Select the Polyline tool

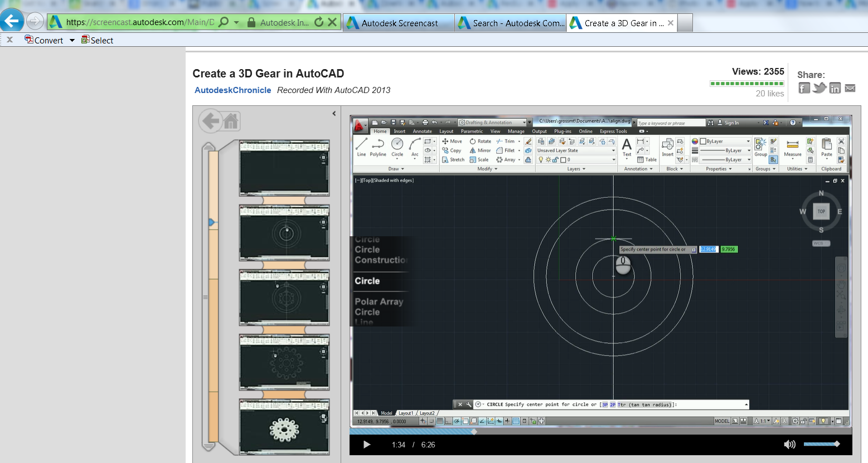coord(377,146)
